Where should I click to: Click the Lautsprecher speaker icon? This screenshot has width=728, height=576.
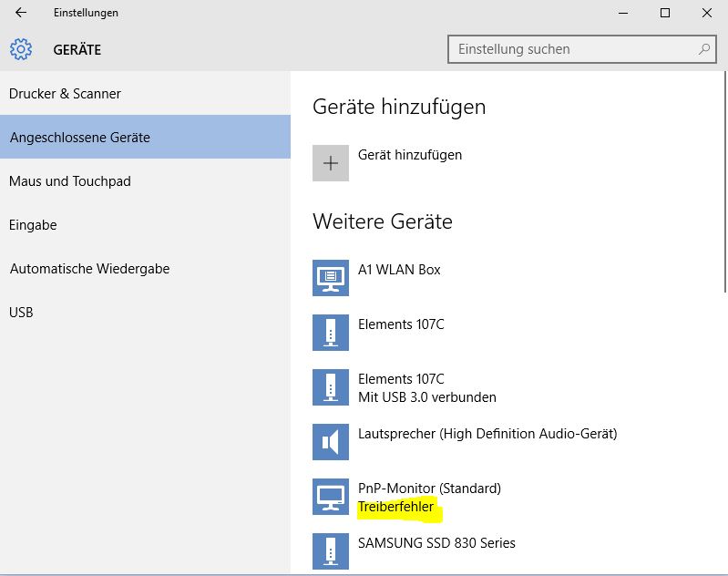pyautogui.click(x=331, y=442)
